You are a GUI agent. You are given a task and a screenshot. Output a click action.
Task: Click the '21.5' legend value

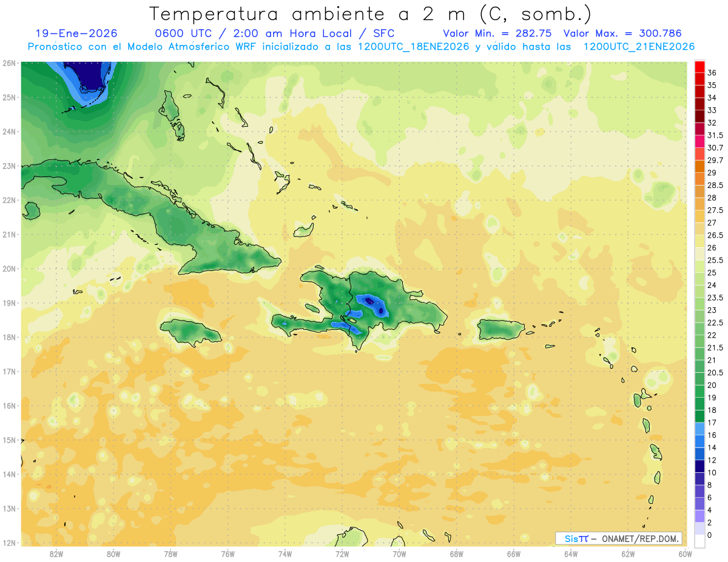pos(715,347)
